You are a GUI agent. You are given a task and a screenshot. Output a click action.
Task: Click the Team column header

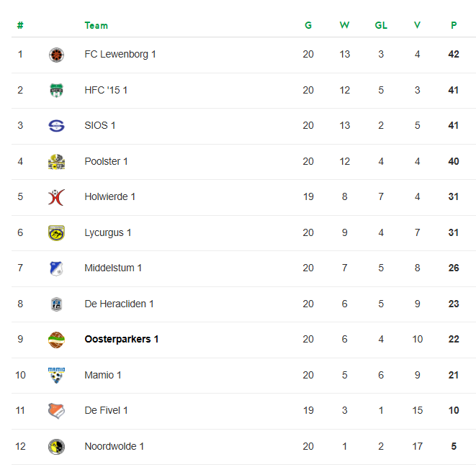click(96, 25)
